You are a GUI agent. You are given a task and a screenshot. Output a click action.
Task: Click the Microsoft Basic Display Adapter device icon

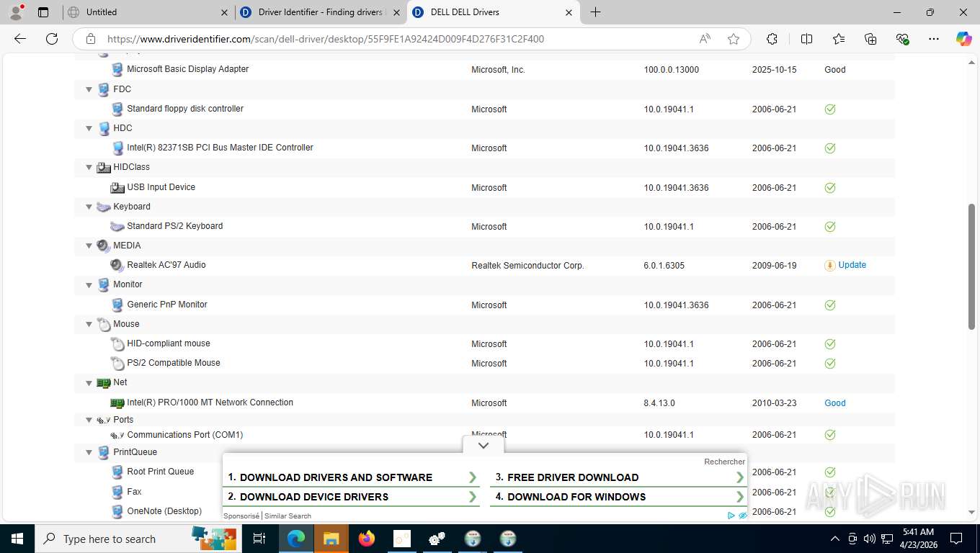coord(117,70)
